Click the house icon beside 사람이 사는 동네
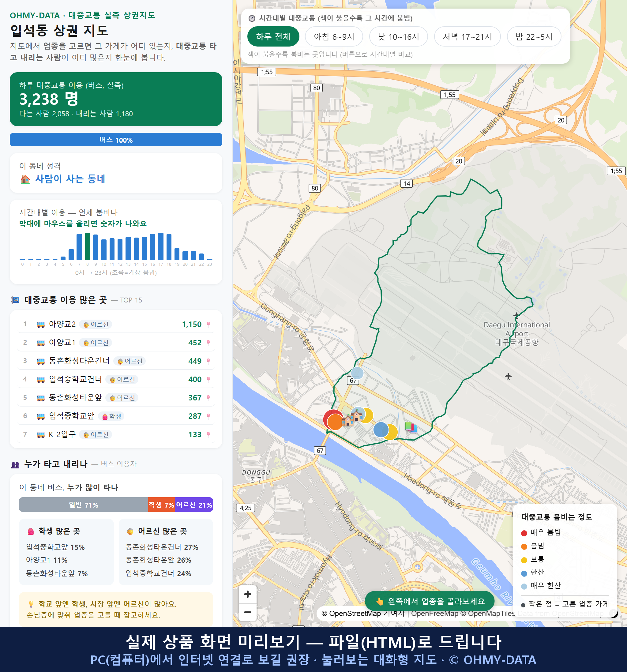The image size is (627, 672). [x=25, y=179]
